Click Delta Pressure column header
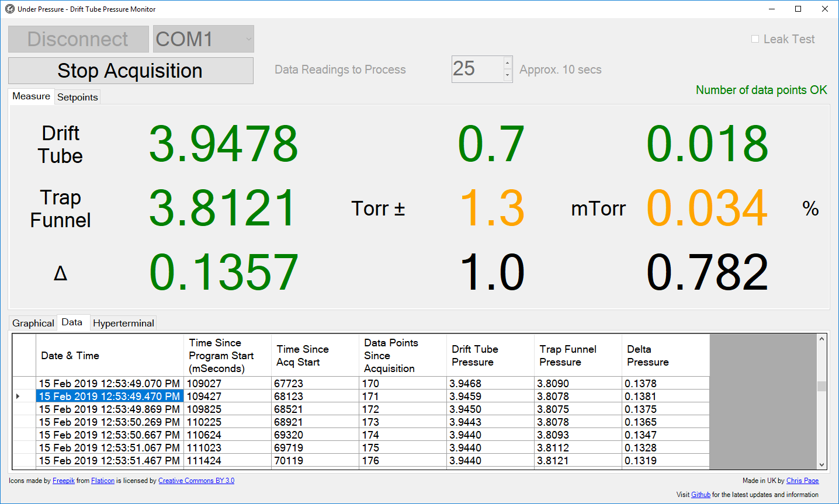839x504 pixels. click(666, 355)
